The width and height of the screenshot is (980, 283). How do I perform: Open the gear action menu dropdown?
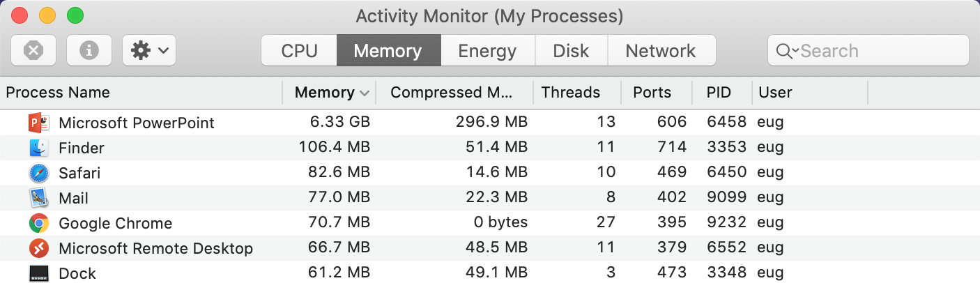(x=149, y=50)
